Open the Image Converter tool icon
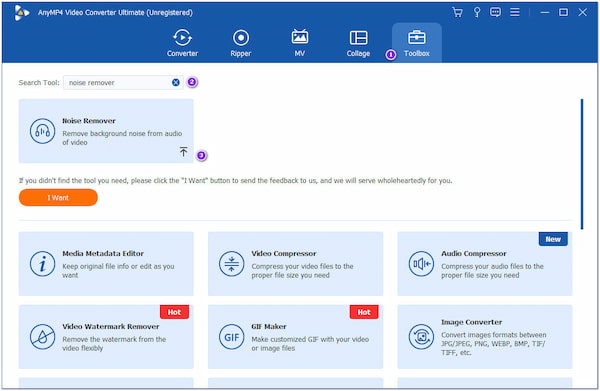This screenshot has height=391, width=600. coord(421,337)
